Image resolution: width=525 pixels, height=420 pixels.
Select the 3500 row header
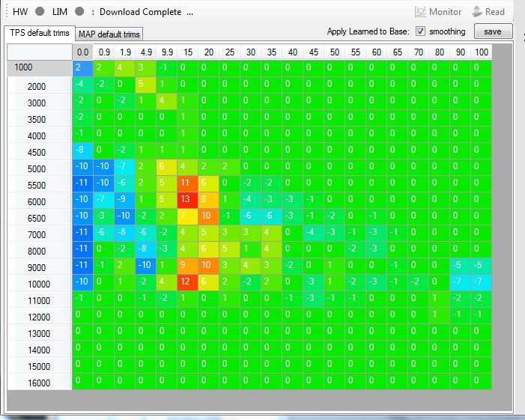(40, 119)
